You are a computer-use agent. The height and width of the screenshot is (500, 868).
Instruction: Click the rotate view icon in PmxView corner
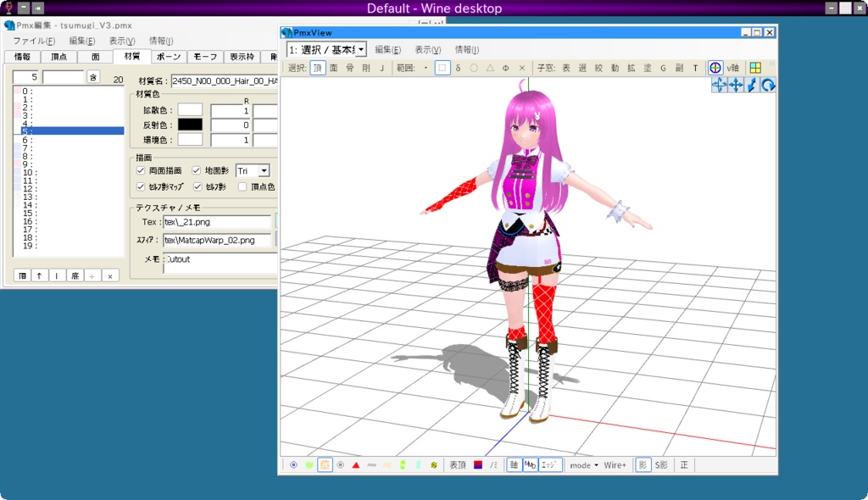click(768, 84)
